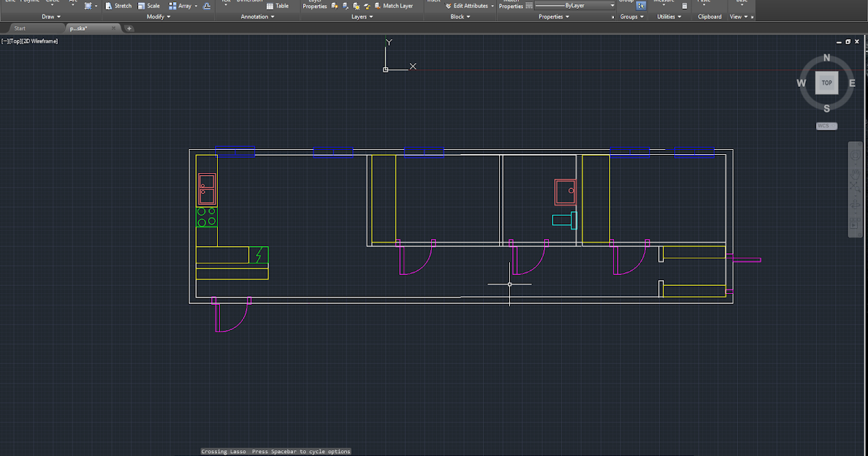The width and height of the screenshot is (868, 456).
Task: Open the Quick Calculator in Utilities
Action: pos(684,4)
